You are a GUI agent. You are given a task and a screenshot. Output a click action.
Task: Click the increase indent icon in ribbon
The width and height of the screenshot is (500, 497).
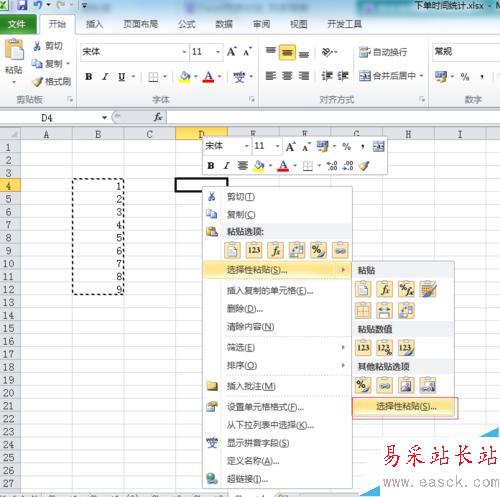[343, 76]
